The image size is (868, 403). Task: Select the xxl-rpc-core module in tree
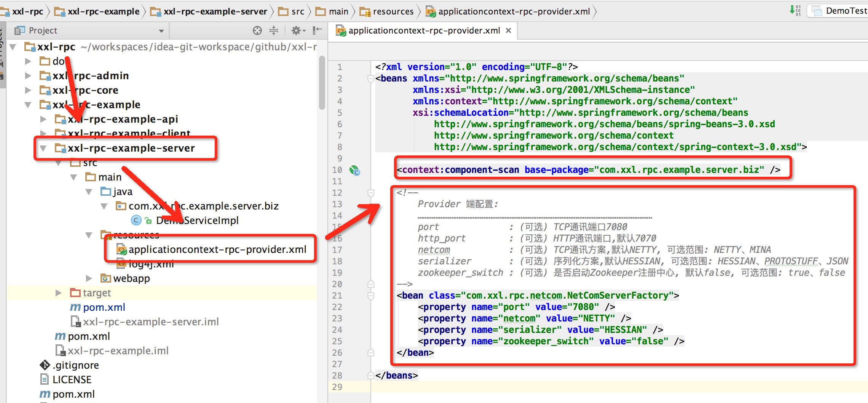click(x=85, y=90)
